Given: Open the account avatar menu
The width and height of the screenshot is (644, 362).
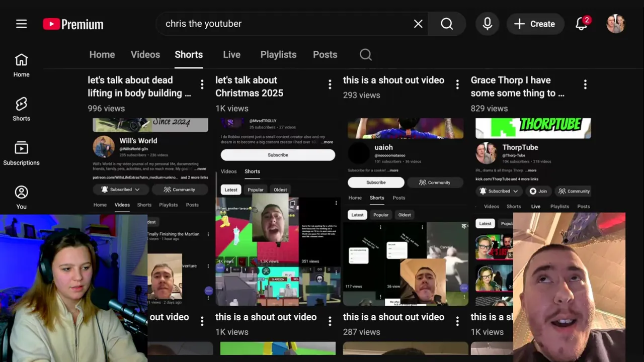Looking at the screenshot, I should pyautogui.click(x=615, y=24).
